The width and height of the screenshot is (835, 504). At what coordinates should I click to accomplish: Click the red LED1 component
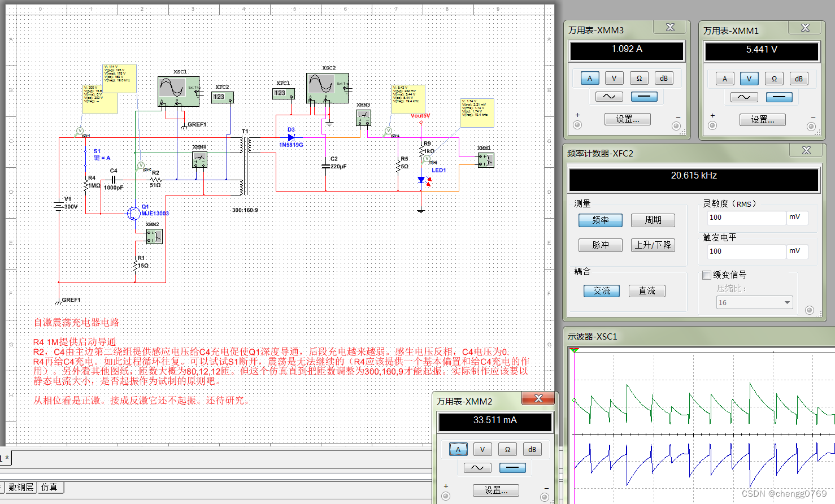click(x=423, y=180)
